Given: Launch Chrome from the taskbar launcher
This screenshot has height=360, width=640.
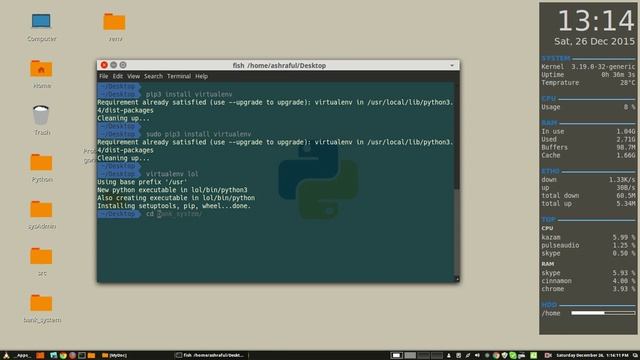Looking at the screenshot, I should click(x=63, y=356).
